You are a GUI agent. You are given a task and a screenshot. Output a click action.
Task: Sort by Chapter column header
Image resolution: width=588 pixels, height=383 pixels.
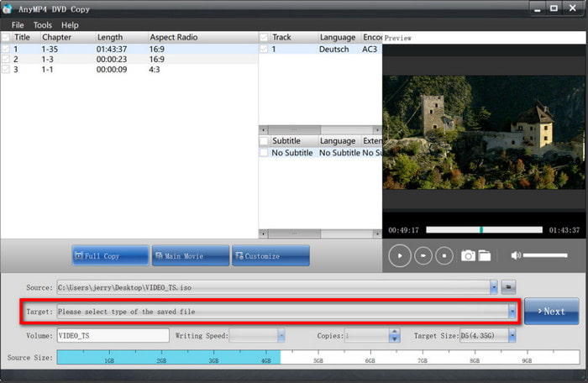click(x=56, y=37)
